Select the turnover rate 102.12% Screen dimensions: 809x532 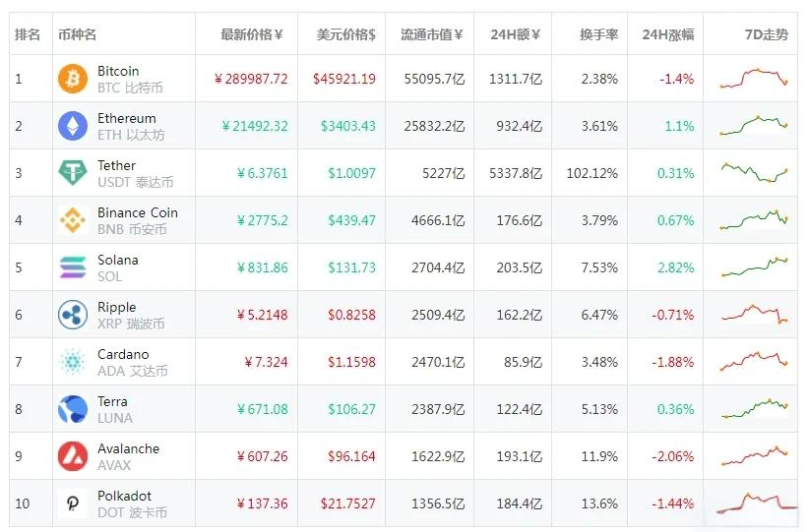pyautogui.click(x=592, y=173)
